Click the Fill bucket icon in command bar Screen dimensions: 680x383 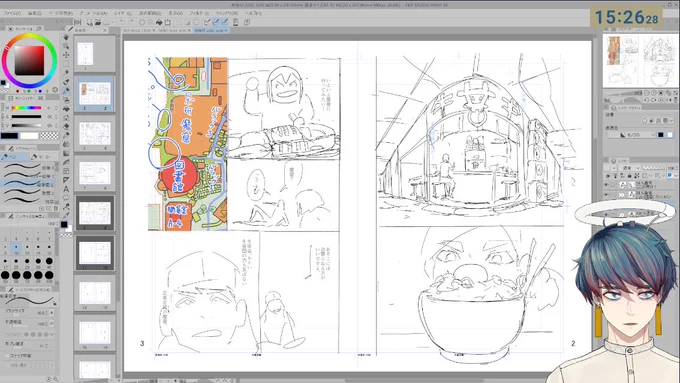click(159, 22)
